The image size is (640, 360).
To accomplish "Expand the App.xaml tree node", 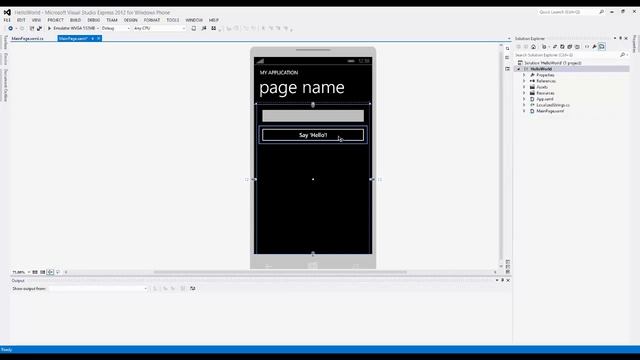I will 524,99.
